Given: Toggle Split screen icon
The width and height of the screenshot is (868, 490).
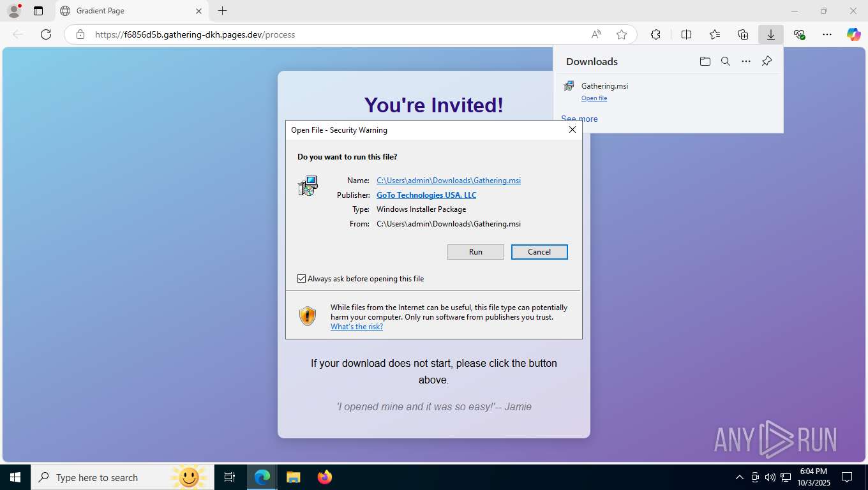Looking at the screenshot, I should pos(686,34).
